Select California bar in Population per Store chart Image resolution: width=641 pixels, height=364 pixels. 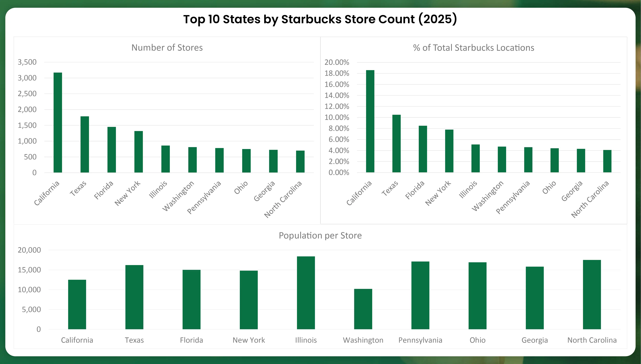pyautogui.click(x=77, y=304)
